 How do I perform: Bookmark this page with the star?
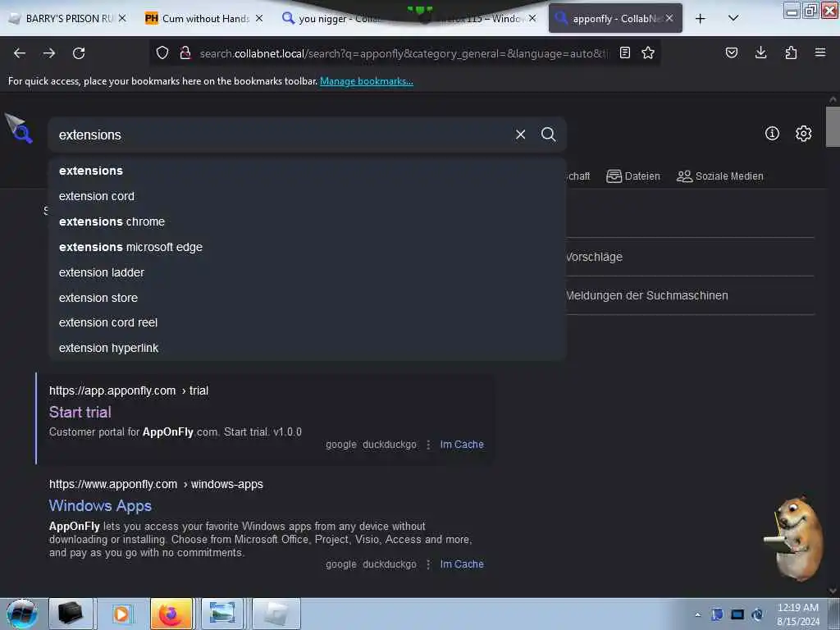click(x=648, y=52)
